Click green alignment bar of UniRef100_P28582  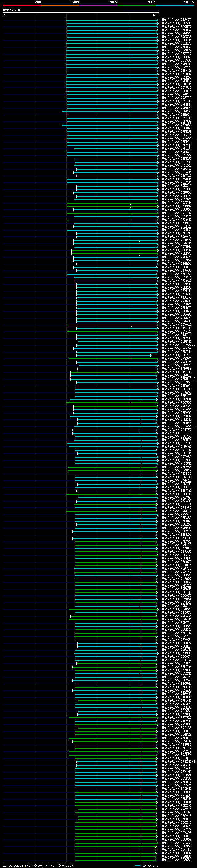click(112, 403)
